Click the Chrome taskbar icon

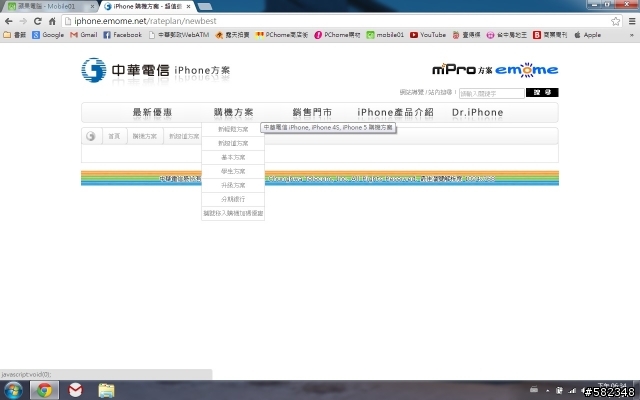pyautogui.click(x=44, y=391)
